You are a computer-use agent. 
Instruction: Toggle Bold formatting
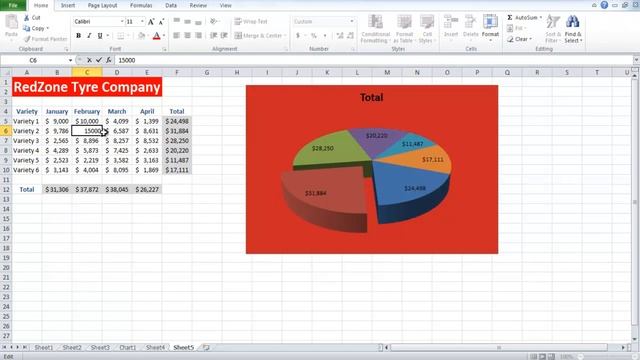point(78,36)
